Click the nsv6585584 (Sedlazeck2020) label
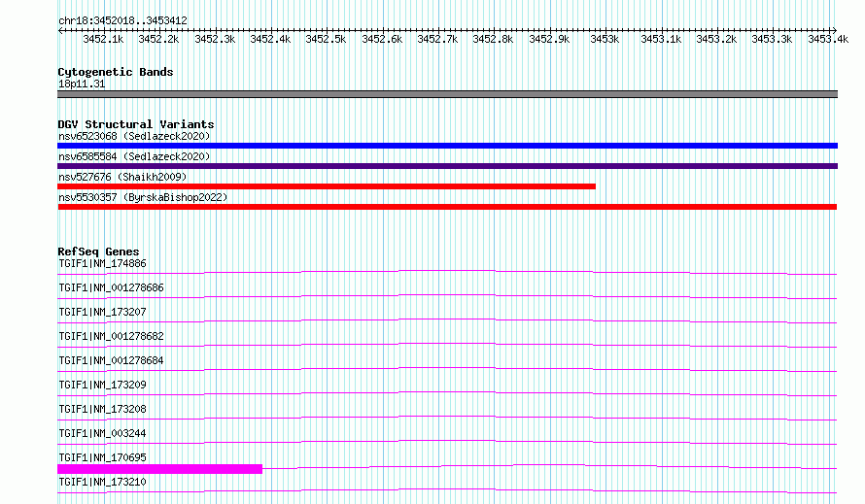 134,156
